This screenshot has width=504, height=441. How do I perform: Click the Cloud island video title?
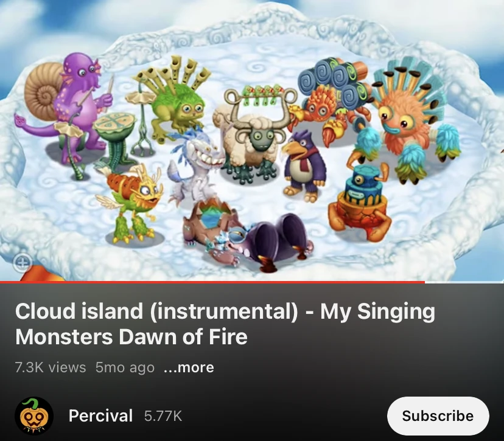tap(225, 324)
